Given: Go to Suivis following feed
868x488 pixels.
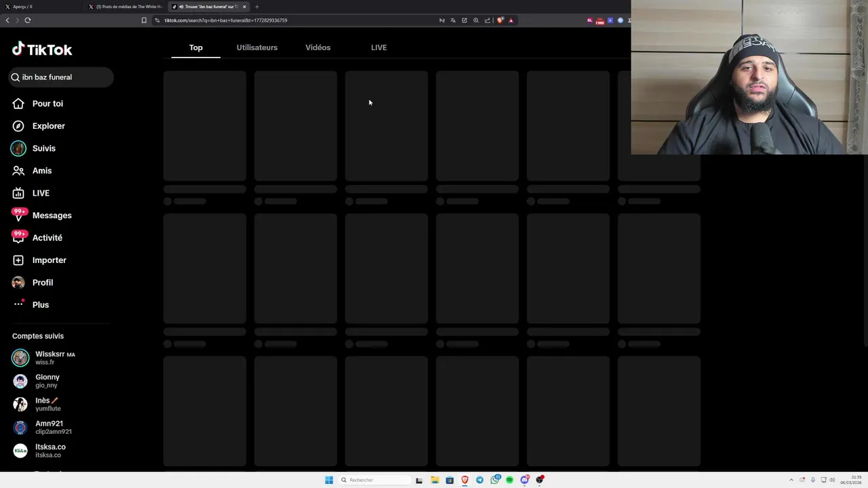Looking at the screenshot, I should pos(34,148).
